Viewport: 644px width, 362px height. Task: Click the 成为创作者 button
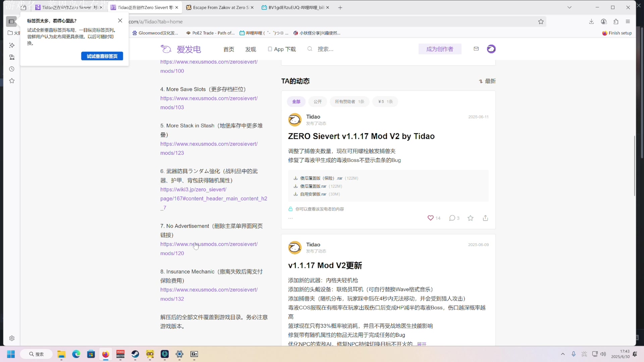pos(440,49)
